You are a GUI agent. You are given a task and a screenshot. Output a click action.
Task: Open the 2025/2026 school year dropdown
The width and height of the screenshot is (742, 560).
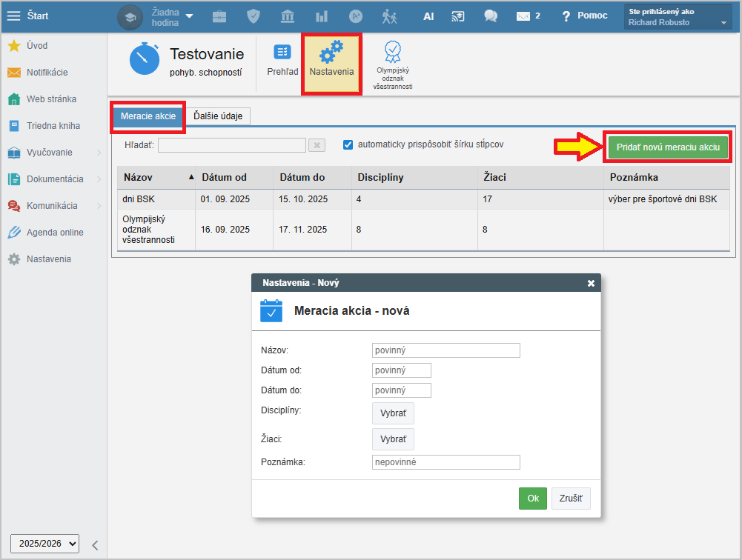point(44,543)
